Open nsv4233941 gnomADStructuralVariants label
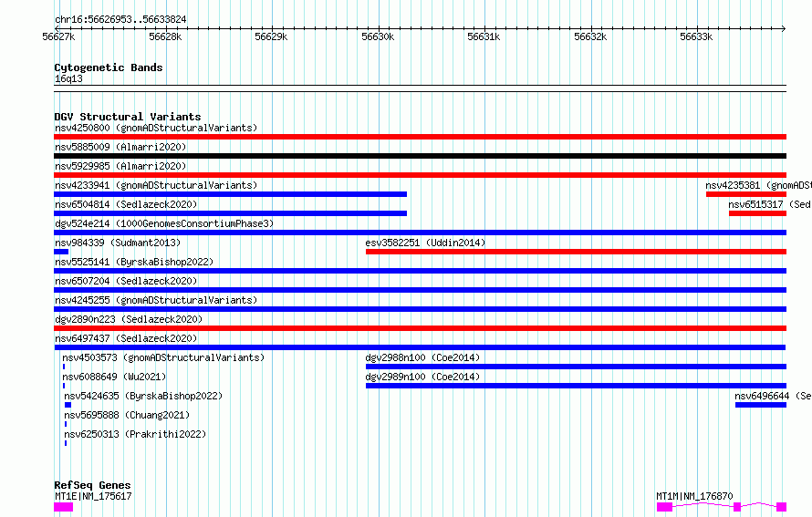This screenshot has height=517, width=812. coord(156,185)
